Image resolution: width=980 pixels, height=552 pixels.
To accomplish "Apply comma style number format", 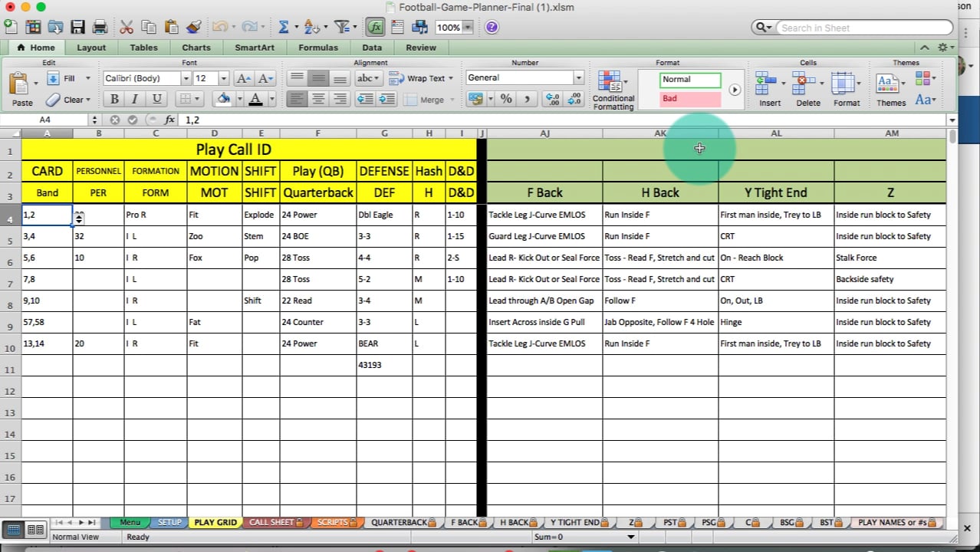I will [527, 99].
